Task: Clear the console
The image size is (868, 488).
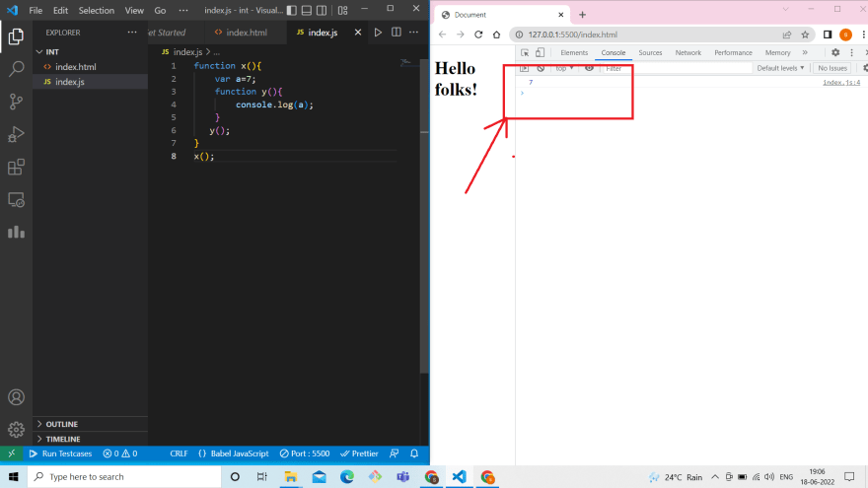Action: (x=541, y=68)
